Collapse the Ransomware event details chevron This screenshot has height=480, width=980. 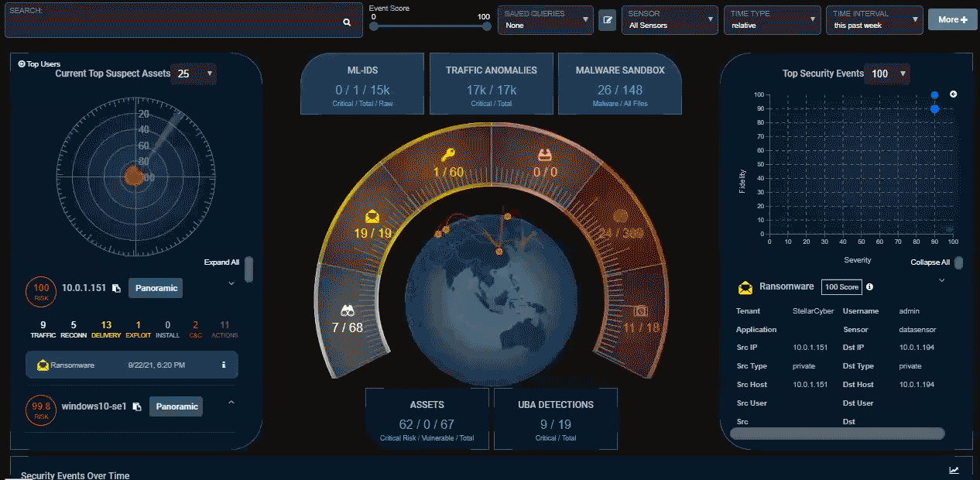[x=941, y=280]
